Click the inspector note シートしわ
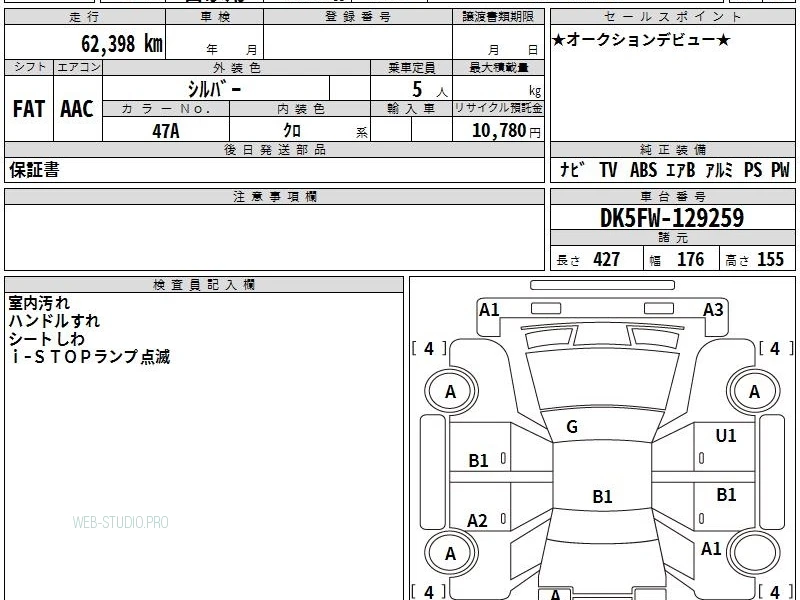The width and height of the screenshot is (800, 600). click(x=46, y=338)
